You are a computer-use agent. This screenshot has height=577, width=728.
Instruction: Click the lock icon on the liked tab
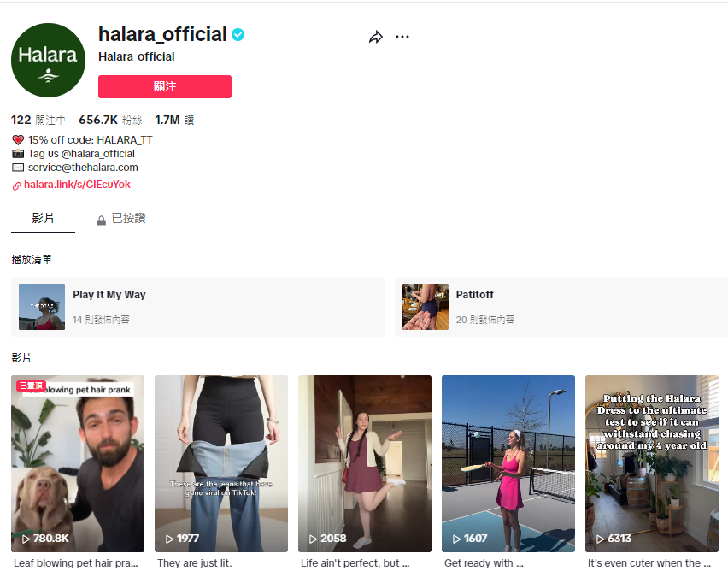[x=101, y=220]
